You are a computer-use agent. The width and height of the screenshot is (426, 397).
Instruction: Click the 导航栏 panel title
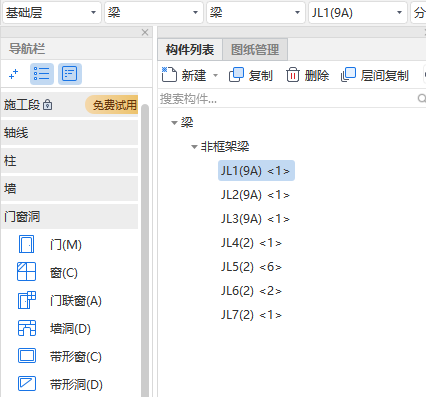(27, 49)
